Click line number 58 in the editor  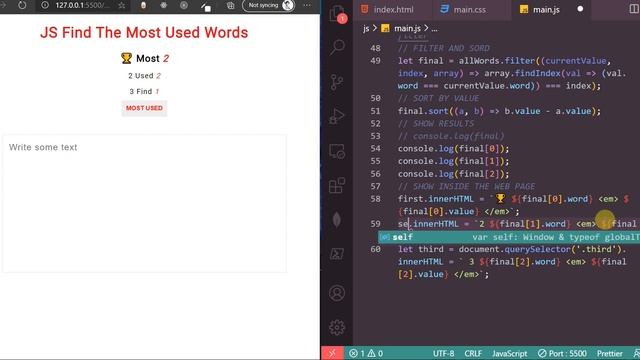[x=375, y=199]
